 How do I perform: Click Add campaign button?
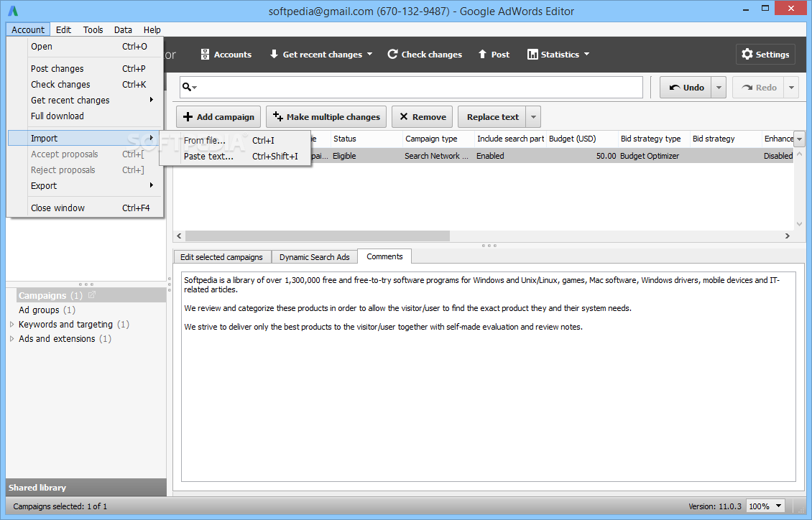(218, 117)
